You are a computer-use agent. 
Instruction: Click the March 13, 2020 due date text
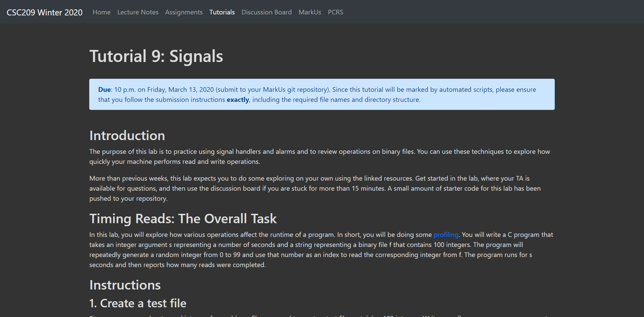pyautogui.click(x=191, y=89)
